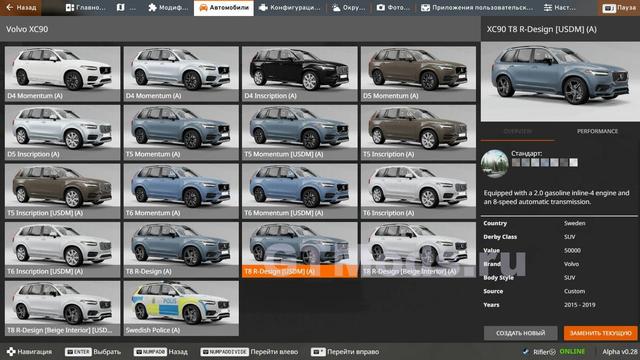Click the Перейти вправо key hint
The height and width of the screenshot is (360, 640).
pos(345,351)
